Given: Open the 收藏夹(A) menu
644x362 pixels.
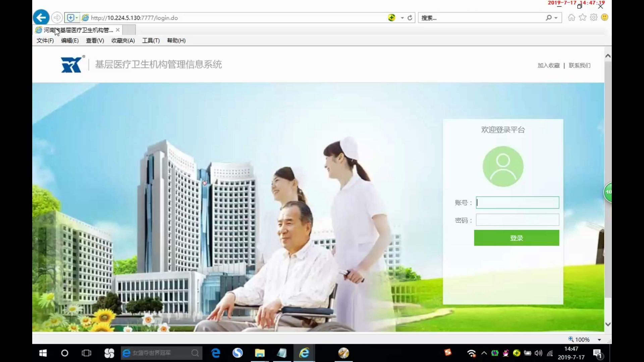Looking at the screenshot, I should point(123,41).
